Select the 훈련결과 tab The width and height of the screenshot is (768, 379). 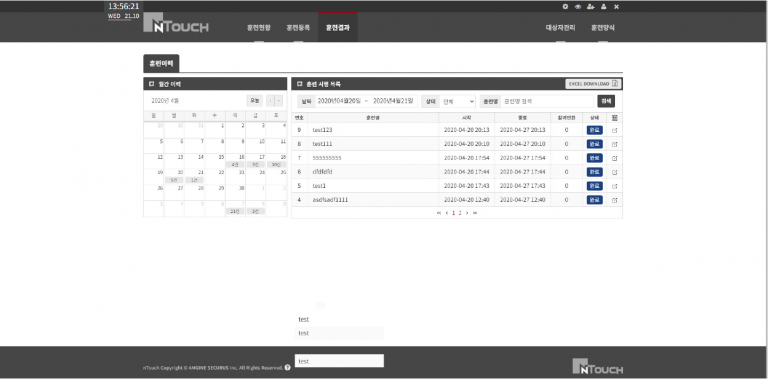(x=337, y=27)
